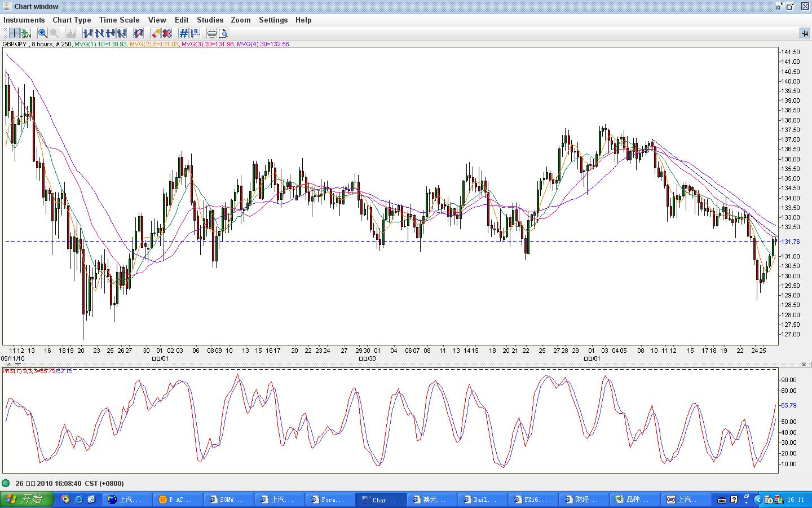
Task: Open the Windows Start button
Action: (x=27, y=500)
